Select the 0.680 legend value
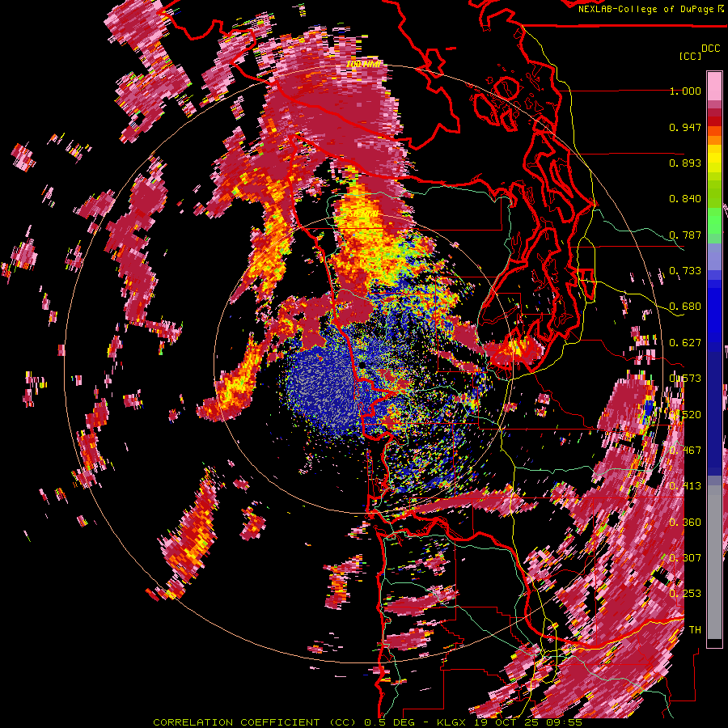The image size is (728, 728). tap(685, 307)
